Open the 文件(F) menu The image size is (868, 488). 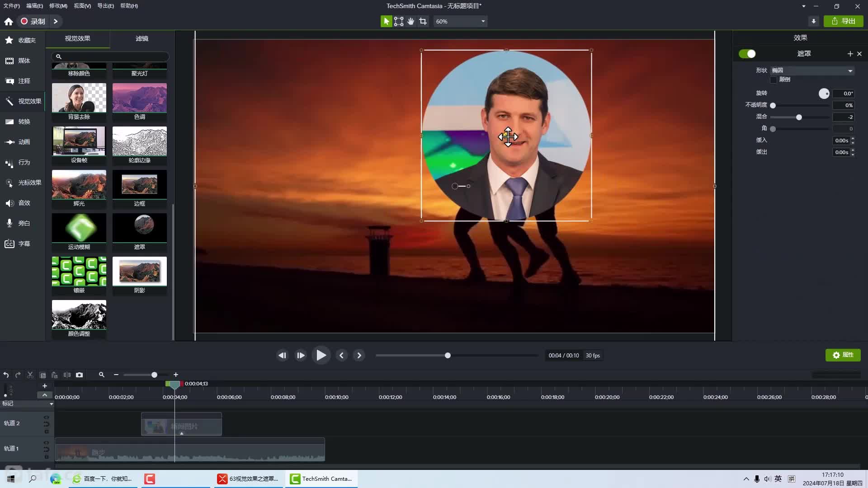click(11, 6)
